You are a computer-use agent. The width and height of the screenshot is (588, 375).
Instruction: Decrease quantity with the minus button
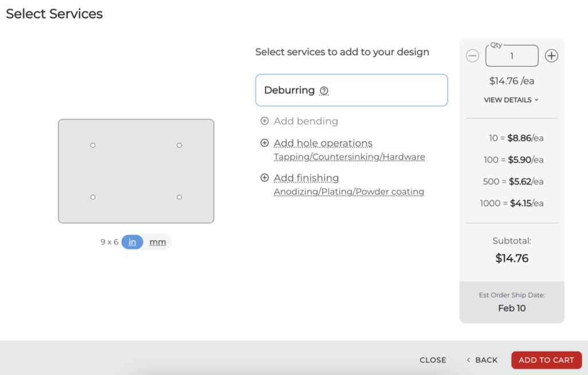click(472, 56)
